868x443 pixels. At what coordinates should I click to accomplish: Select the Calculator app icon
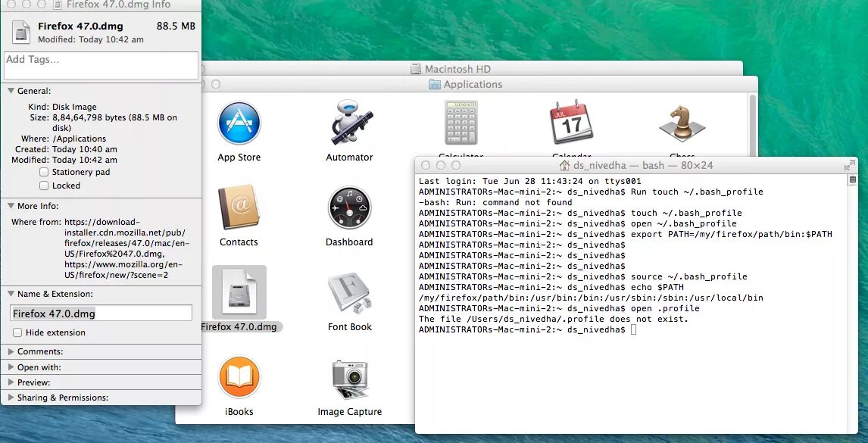click(461, 123)
